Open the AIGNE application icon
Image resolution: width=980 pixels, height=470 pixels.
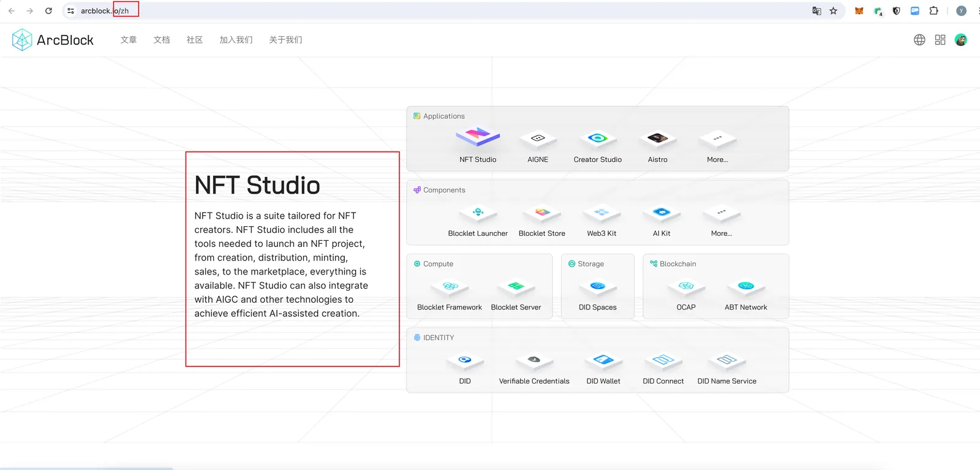[x=538, y=138]
